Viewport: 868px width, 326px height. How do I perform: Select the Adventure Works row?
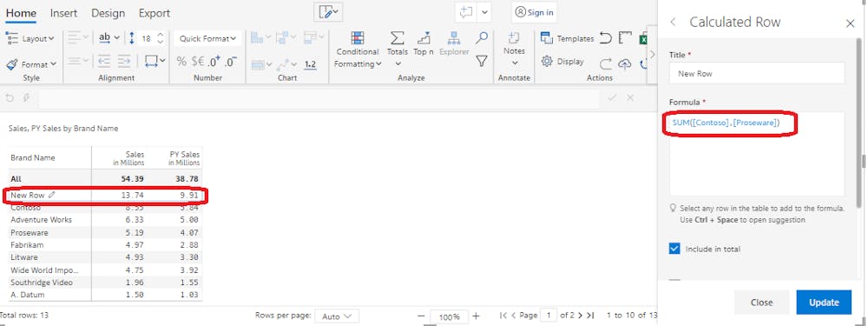tap(105, 220)
